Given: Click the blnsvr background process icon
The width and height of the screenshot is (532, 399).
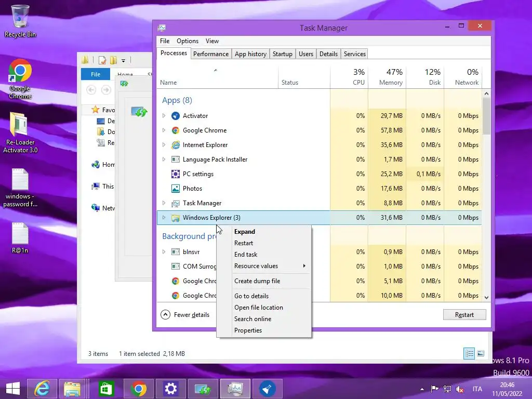Looking at the screenshot, I should point(176,252).
